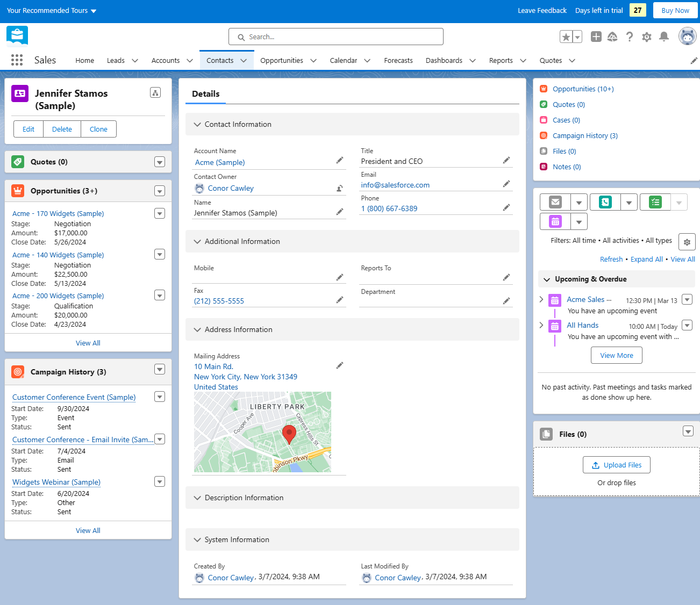This screenshot has height=605, width=700.
Task: Open the Opportunities nav tab
Action: coord(282,61)
